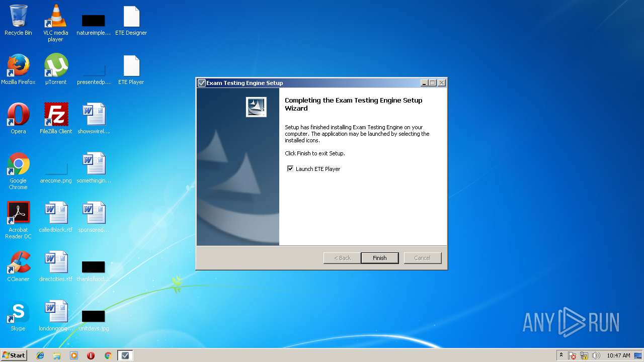Open Internet Explorer from taskbar
644x362 pixels.
pos(40,355)
